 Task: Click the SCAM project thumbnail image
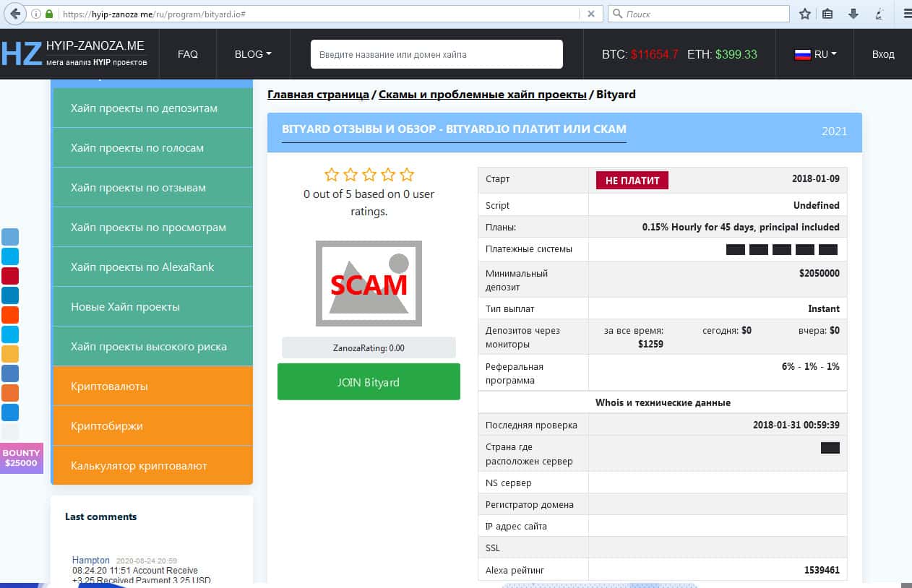tap(369, 283)
